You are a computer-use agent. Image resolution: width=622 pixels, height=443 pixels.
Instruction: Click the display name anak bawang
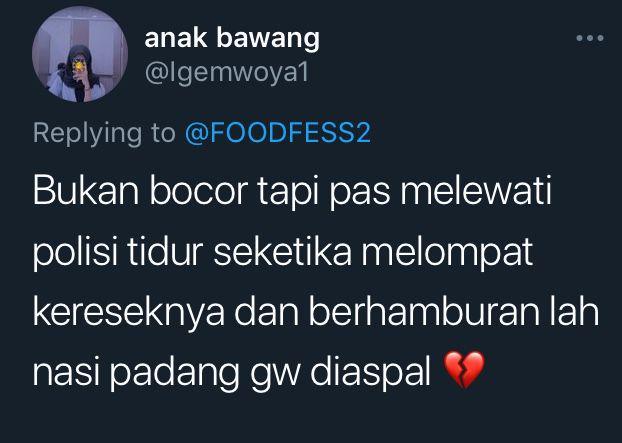232,38
